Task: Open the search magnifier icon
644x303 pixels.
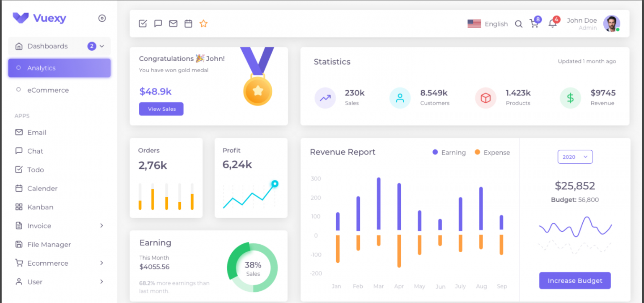Action: click(x=519, y=24)
